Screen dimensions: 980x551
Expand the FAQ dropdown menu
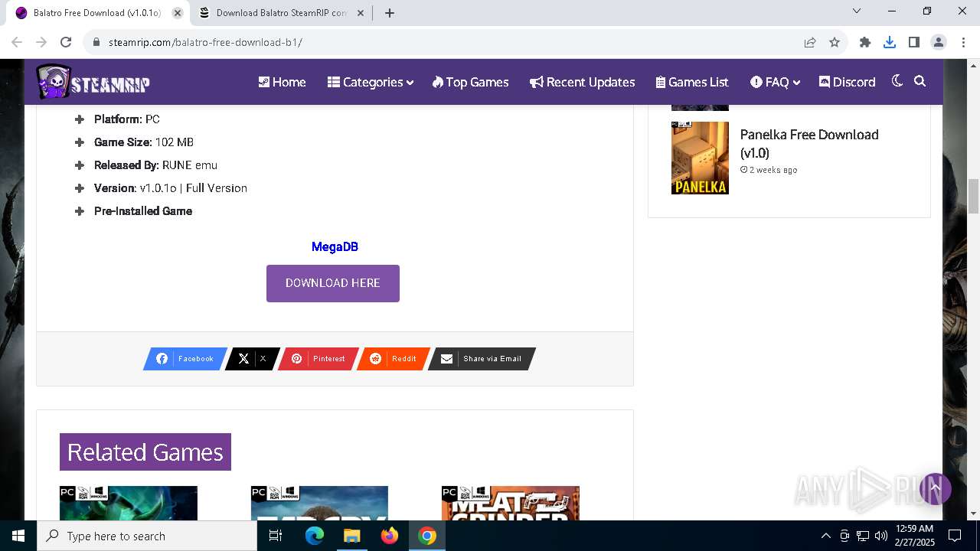(x=775, y=82)
